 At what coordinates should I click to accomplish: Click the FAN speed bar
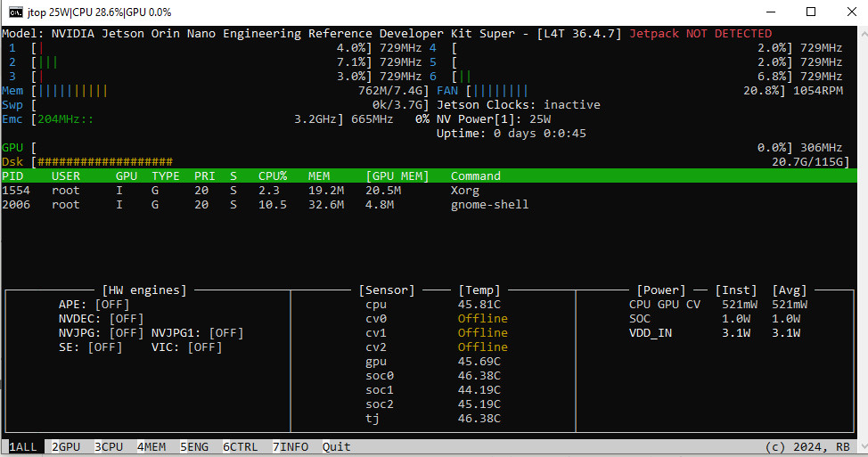(501, 91)
